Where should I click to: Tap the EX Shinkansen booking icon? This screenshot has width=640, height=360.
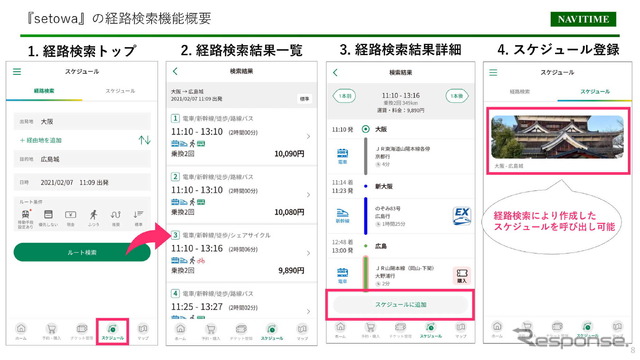pos(462,216)
